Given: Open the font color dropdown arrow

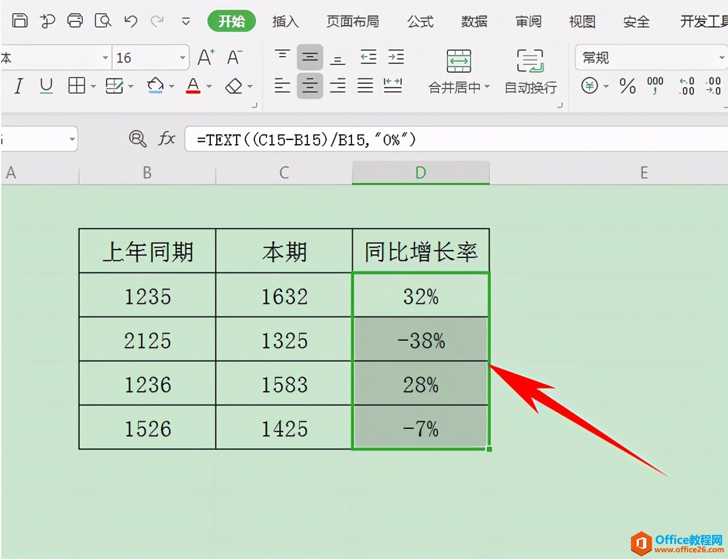Looking at the screenshot, I should pyautogui.click(x=209, y=88).
